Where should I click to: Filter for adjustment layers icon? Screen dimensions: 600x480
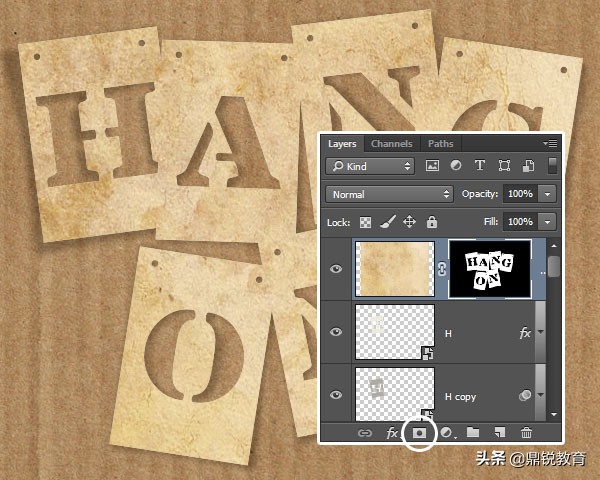click(456, 166)
